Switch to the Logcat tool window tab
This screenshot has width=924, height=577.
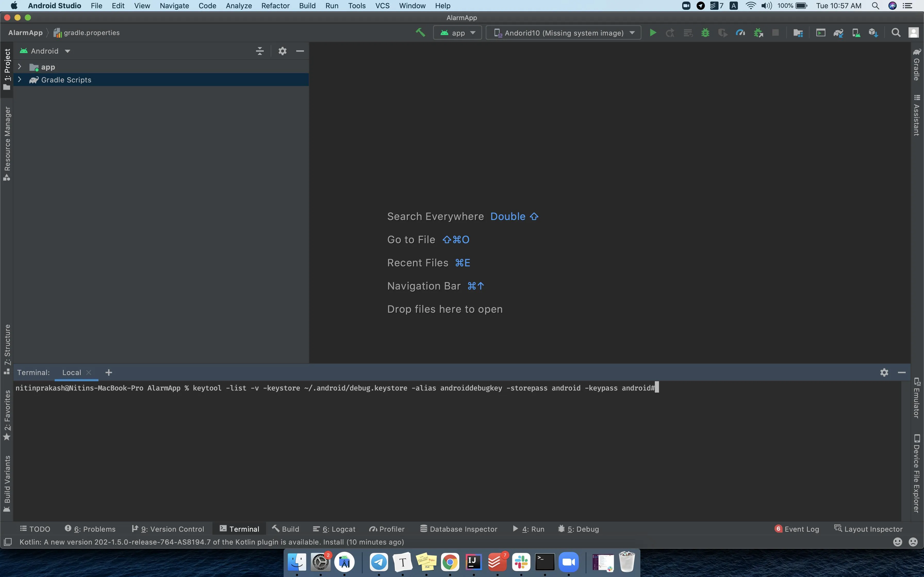click(334, 529)
